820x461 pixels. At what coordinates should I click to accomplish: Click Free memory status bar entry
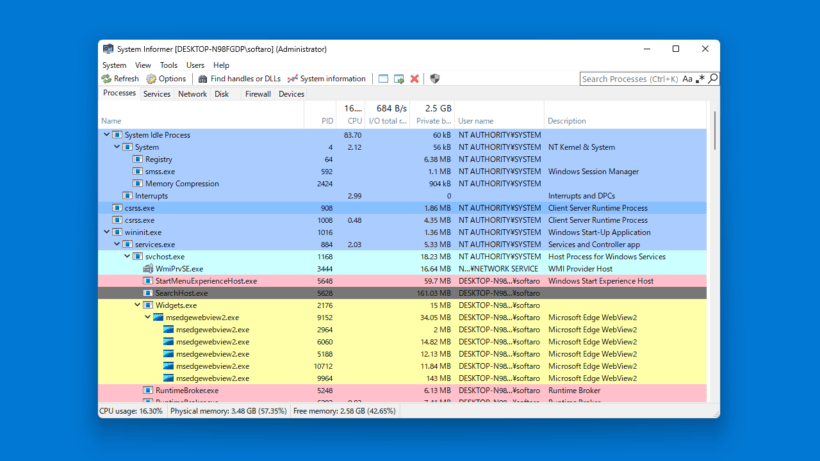(344, 411)
